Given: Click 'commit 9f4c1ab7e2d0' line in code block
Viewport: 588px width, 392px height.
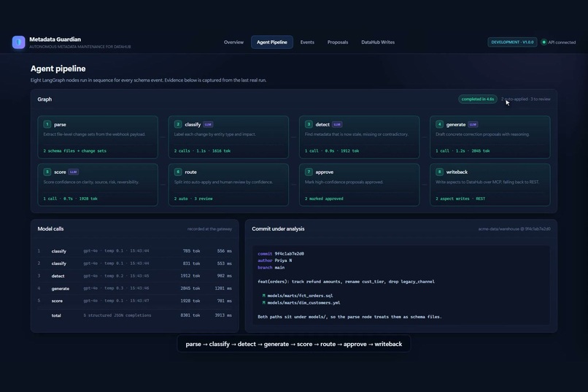Looking at the screenshot, I should point(281,253).
